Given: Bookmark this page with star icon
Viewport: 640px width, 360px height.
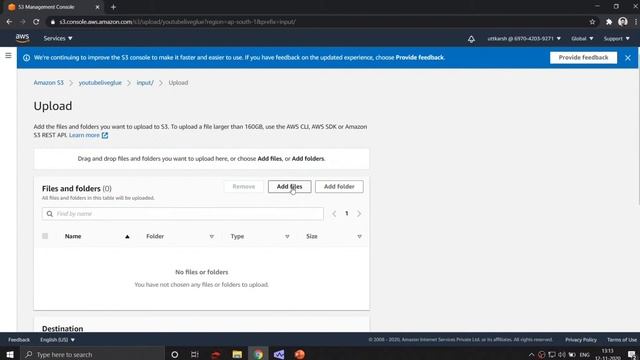Looking at the screenshot, I should (592, 22).
